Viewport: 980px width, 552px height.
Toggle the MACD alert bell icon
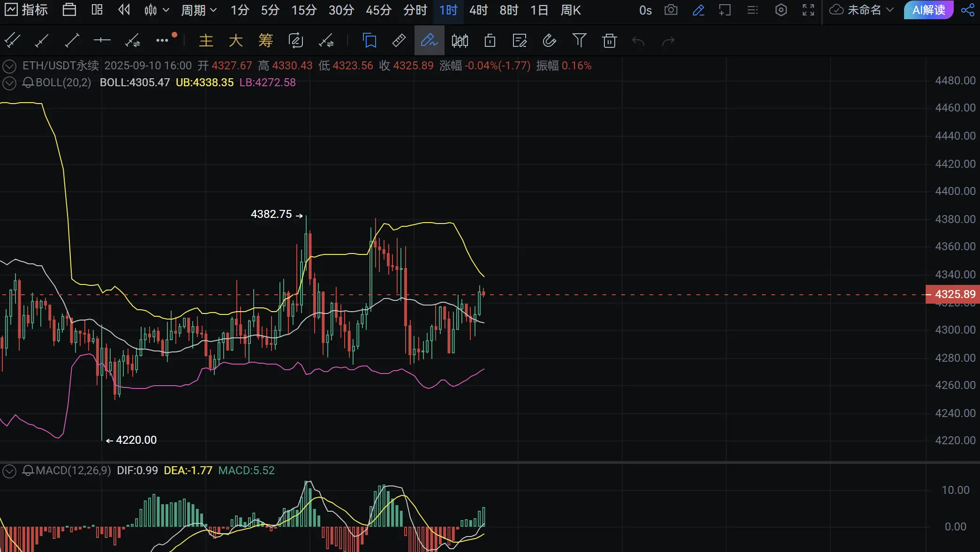28,470
